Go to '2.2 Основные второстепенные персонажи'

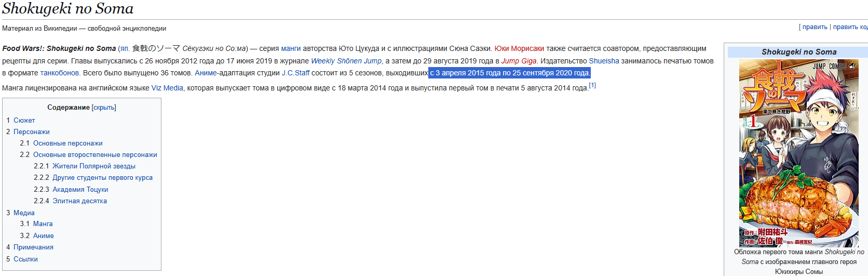tap(88, 154)
